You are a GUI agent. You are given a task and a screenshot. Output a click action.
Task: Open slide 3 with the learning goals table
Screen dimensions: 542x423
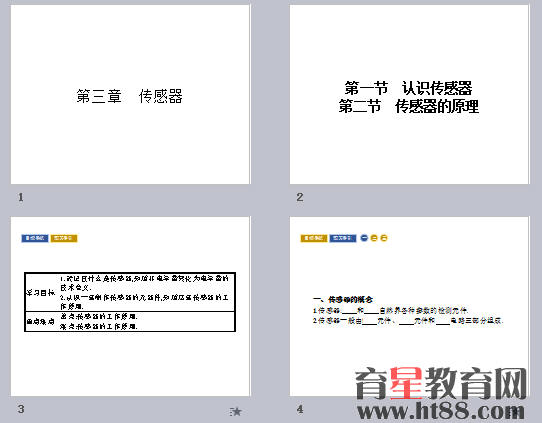[130, 306]
